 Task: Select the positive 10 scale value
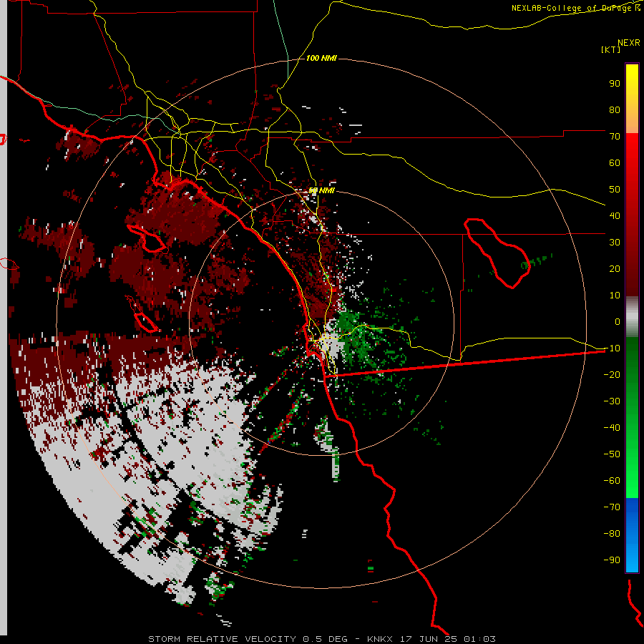tap(615, 296)
